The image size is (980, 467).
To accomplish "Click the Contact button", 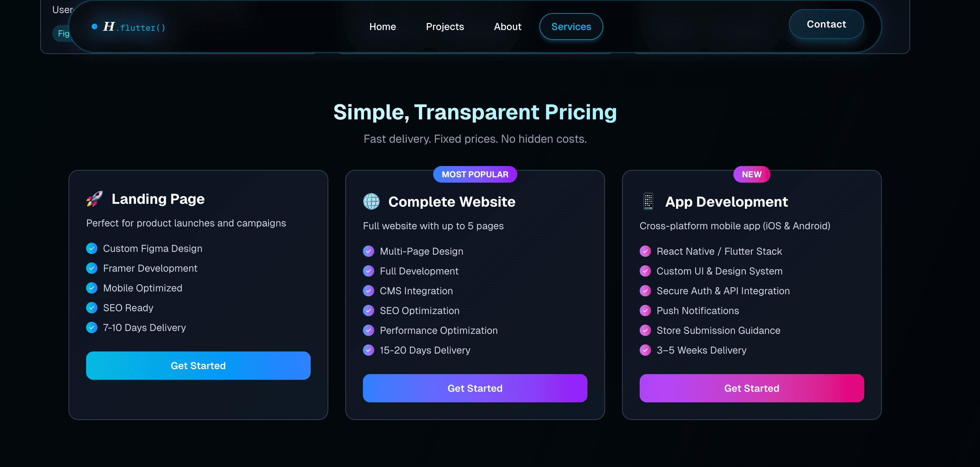I will click(826, 24).
